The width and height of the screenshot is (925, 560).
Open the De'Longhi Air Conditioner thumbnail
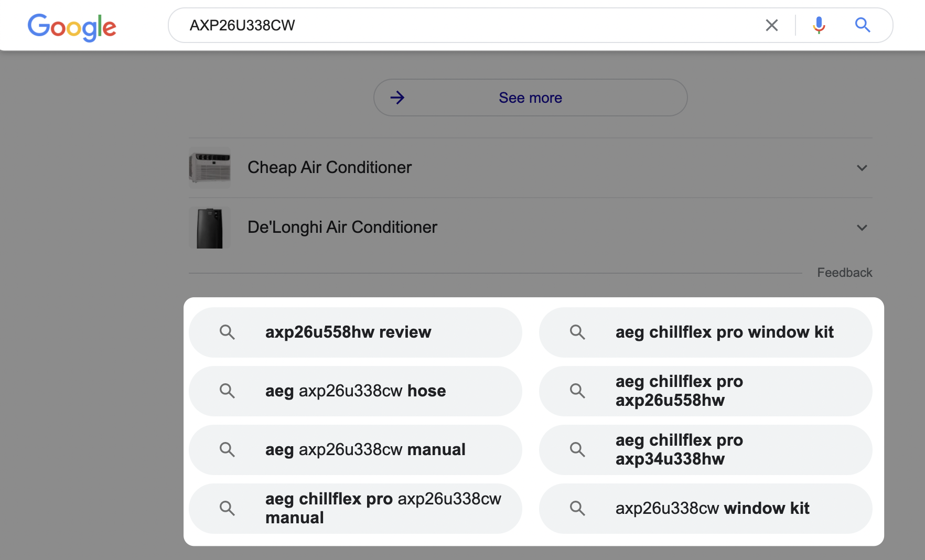(x=210, y=228)
